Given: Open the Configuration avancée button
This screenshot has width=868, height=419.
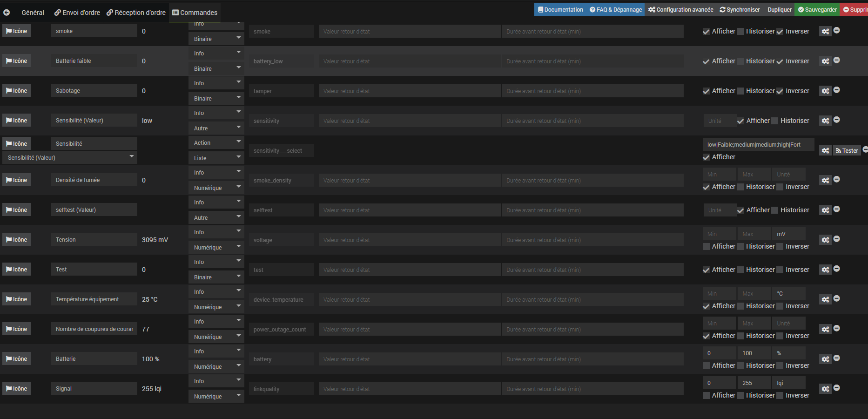Looking at the screenshot, I should coord(680,9).
